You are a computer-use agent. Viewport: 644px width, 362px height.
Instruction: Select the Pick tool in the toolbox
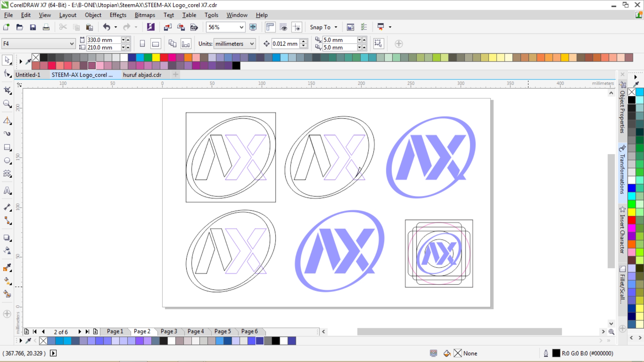[x=7, y=60]
